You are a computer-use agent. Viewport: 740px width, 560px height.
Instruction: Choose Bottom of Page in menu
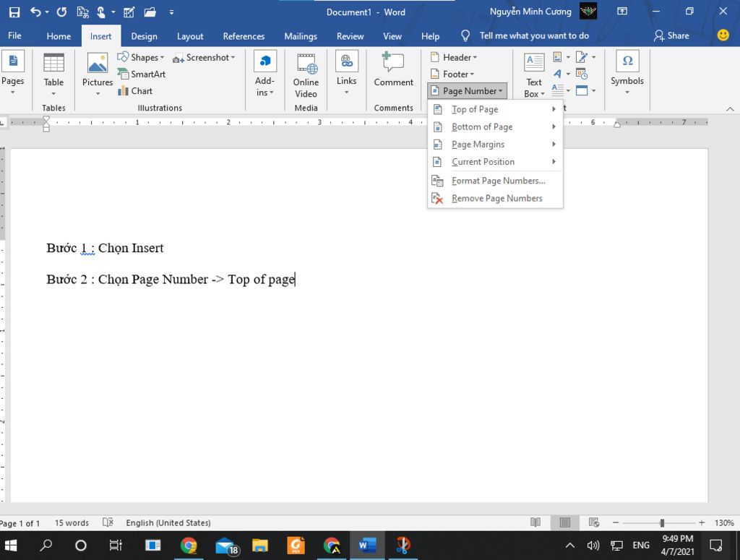(495, 126)
